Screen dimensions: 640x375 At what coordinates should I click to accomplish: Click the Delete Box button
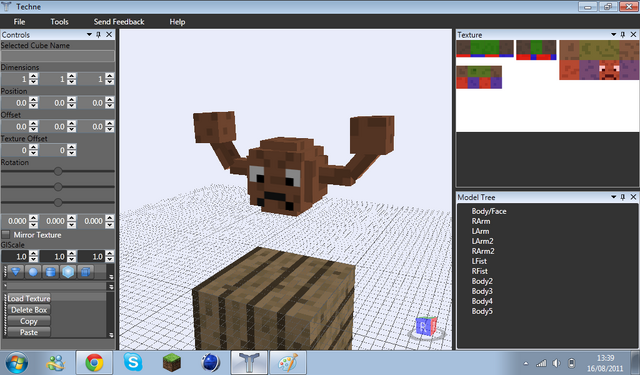tap(29, 310)
